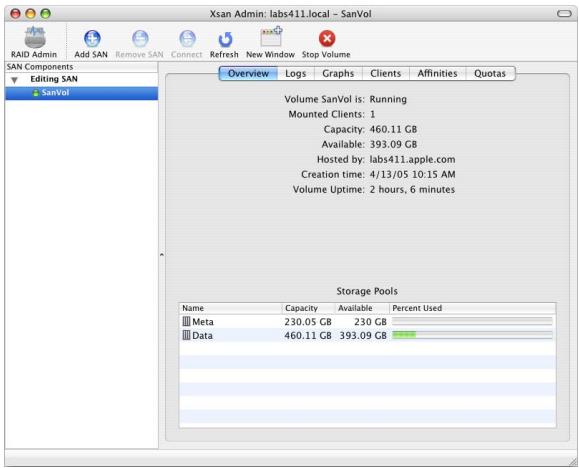Select the Data row name text
The height and width of the screenshot is (468, 579).
point(202,335)
